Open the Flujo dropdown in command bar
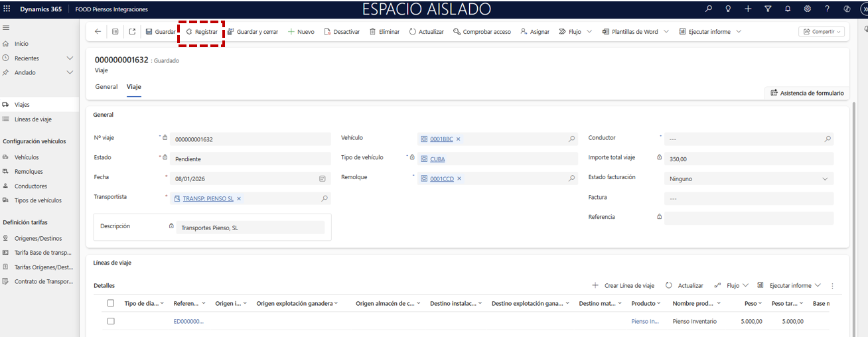This screenshot has height=337, width=868. click(575, 32)
